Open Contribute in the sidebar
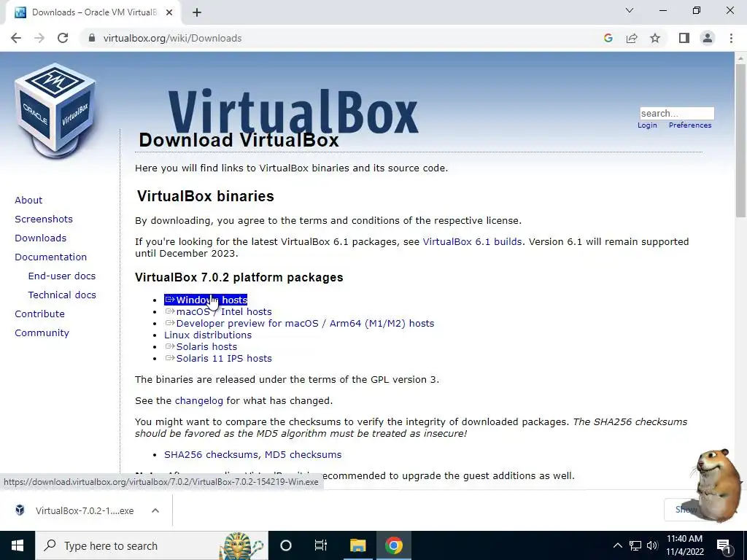The width and height of the screenshot is (747, 560). coord(39,314)
